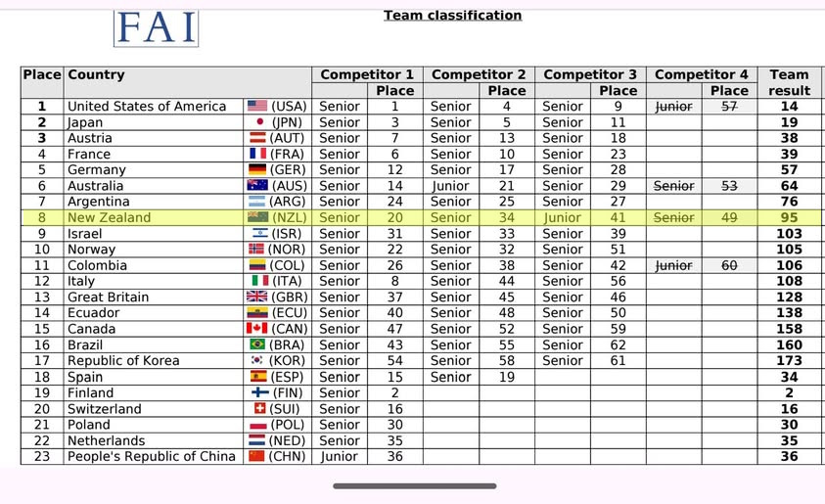Click the United States of America flag icon
825x504 pixels.
pos(257,107)
